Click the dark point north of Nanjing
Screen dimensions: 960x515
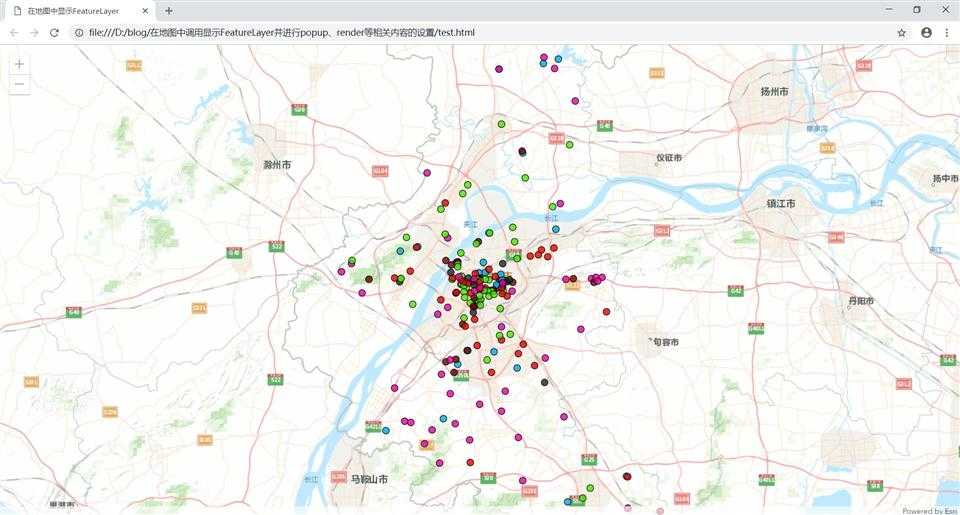pos(522,151)
